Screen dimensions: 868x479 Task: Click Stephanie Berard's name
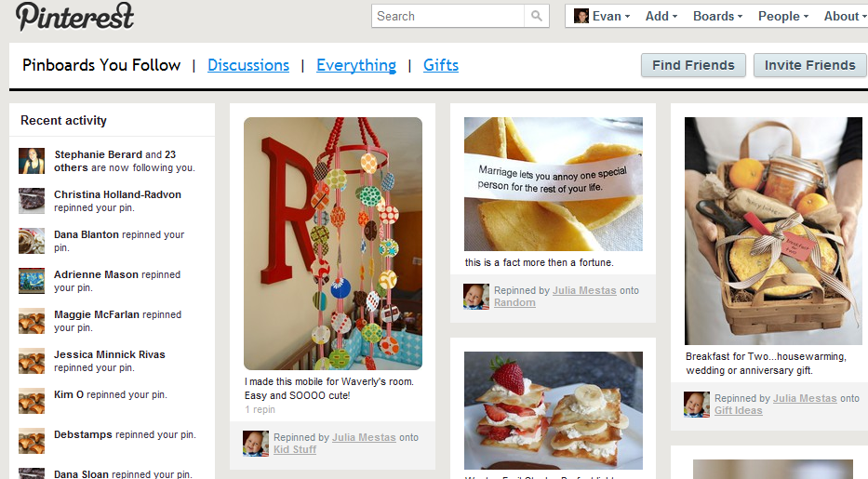click(98, 154)
